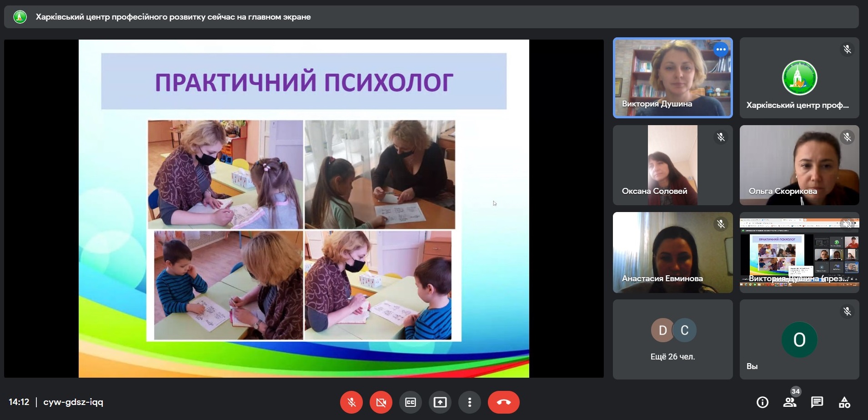Click the D avatar in the more-participants tile

pyautogui.click(x=662, y=330)
